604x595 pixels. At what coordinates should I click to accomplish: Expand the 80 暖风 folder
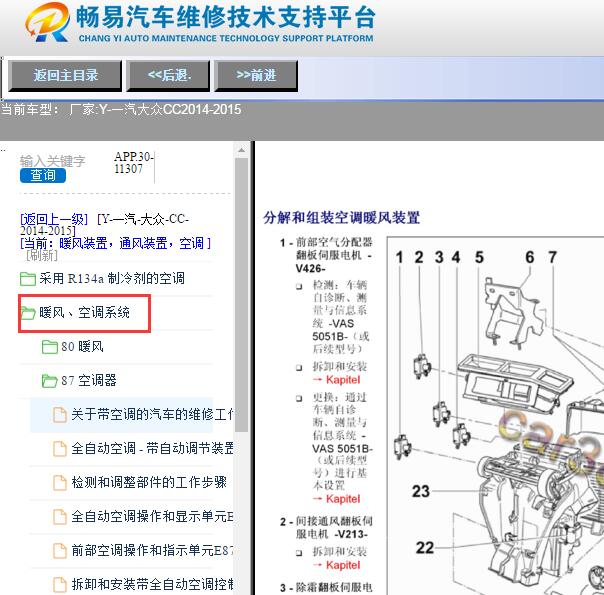(x=82, y=347)
